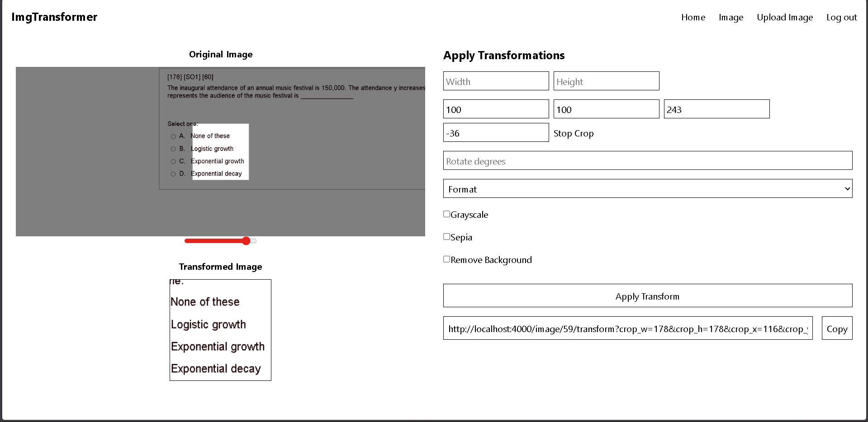
Task: Click the Rotate degrees field
Action: 647,161
